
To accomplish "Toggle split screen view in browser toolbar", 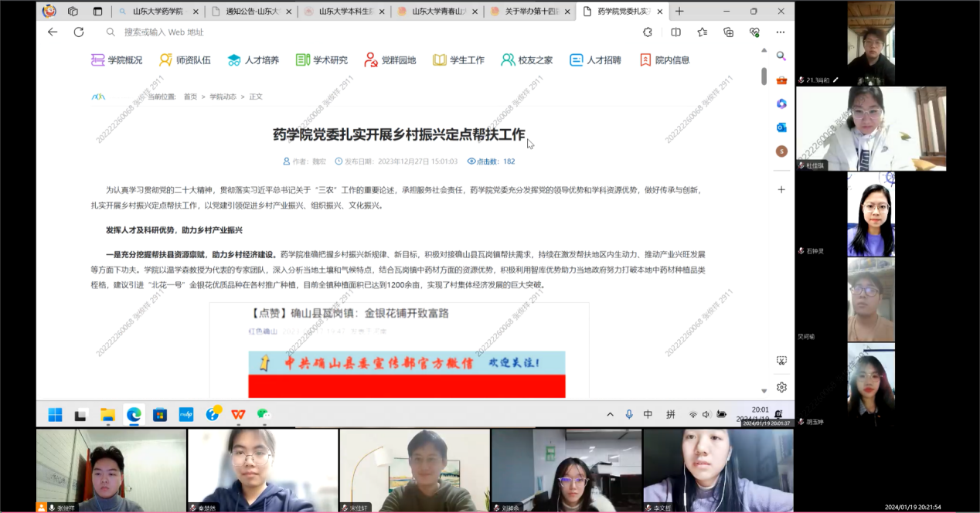I will 675,32.
